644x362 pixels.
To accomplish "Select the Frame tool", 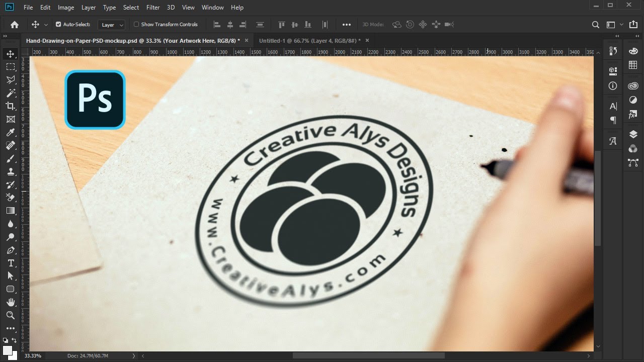I will (10, 119).
